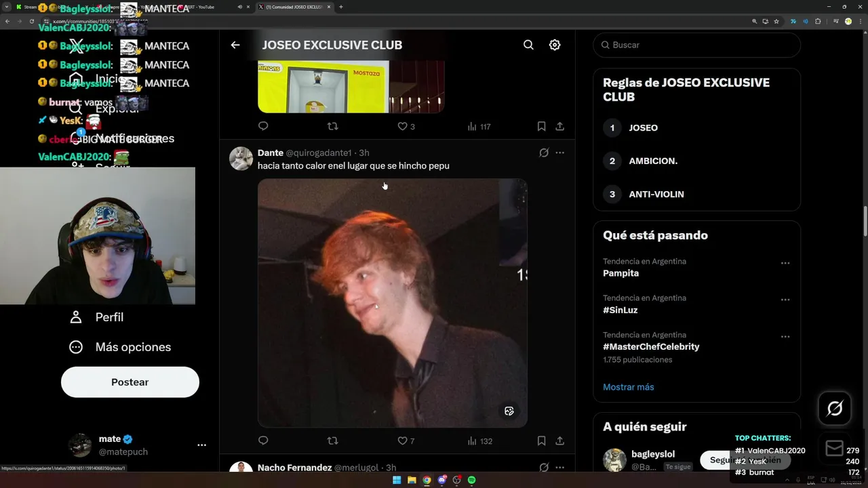Image resolution: width=868 pixels, height=488 pixels.
Task: View stats of Dante's post, 132 views
Action: point(479,441)
